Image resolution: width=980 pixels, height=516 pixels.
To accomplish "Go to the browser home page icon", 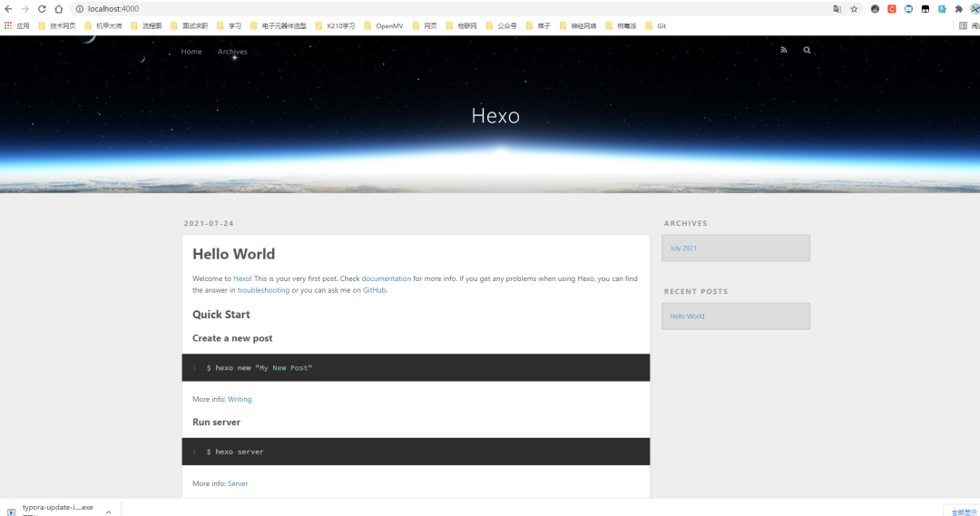I will [x=59, y=9].
